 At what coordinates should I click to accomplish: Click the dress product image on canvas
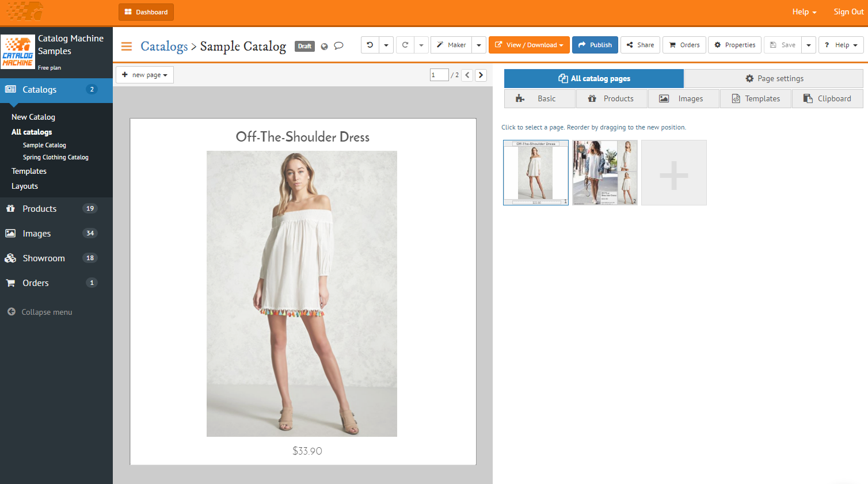[x=302, y=294]
